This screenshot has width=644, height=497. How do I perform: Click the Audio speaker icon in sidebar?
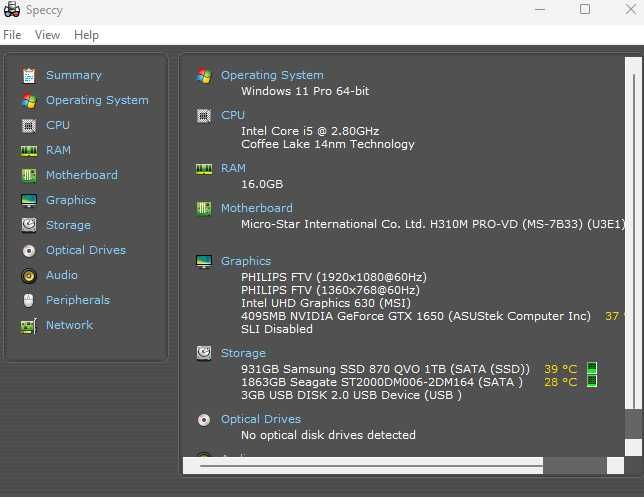pos(29,276)
